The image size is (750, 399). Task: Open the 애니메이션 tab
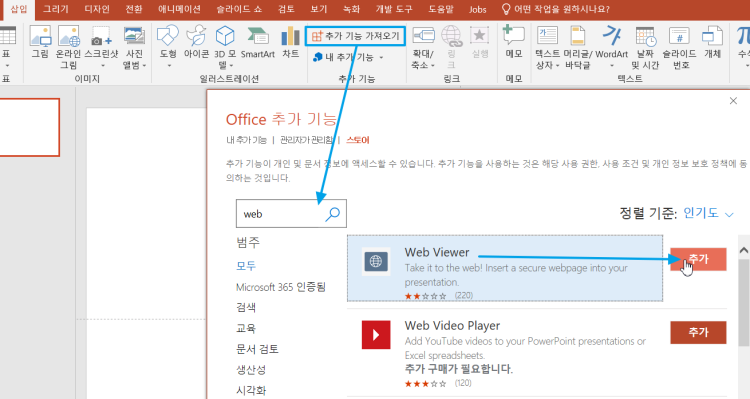coord(179,9)
